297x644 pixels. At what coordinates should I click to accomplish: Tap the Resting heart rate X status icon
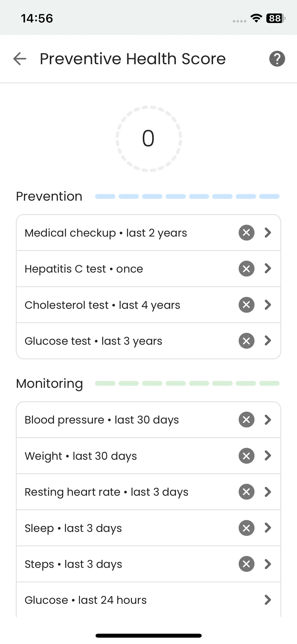pyautogui.click(x=246, y=492)
